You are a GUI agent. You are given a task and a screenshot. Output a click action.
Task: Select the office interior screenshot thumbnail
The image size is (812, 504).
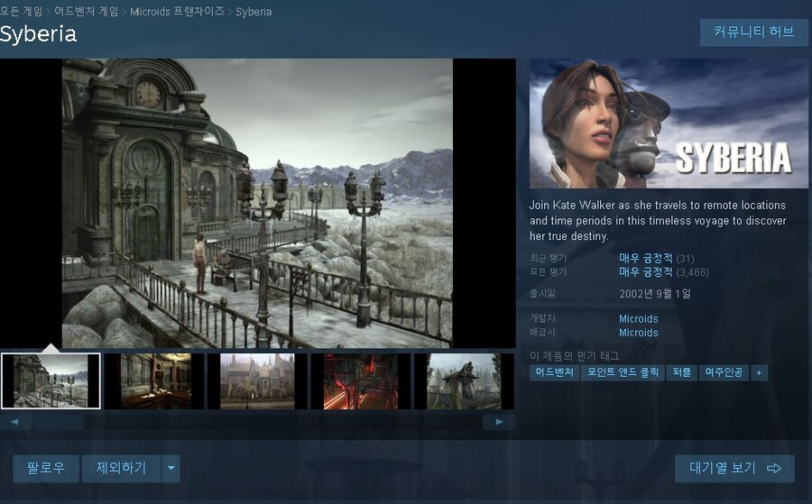coord(153,381)
